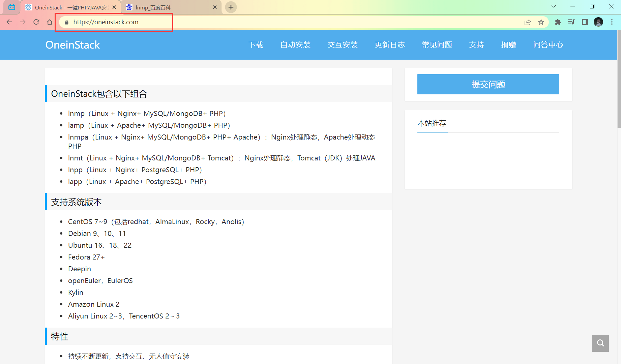
Task: Click the lnpp PostgreSQL list item
Action: pyautogui.click(x=135, y=170)
